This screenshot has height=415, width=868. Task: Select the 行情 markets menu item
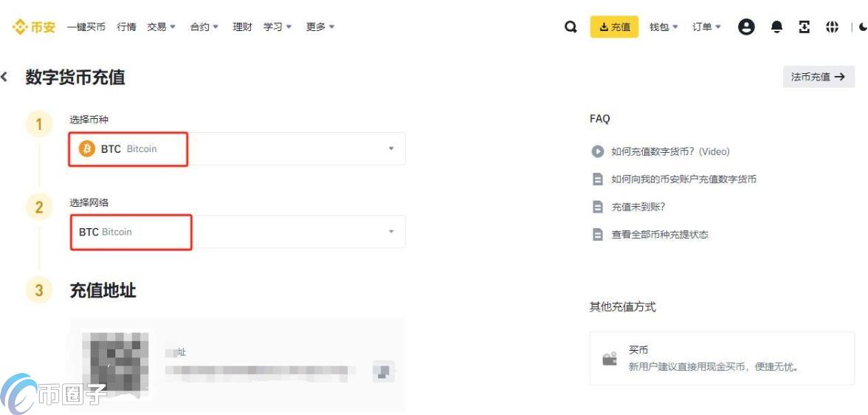pyautogui.click(x=126, y=27)
